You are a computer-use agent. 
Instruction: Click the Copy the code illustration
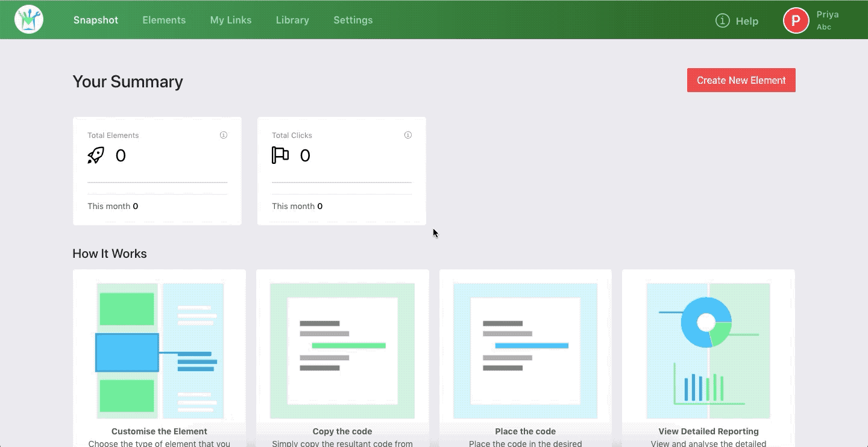(342, 349)
